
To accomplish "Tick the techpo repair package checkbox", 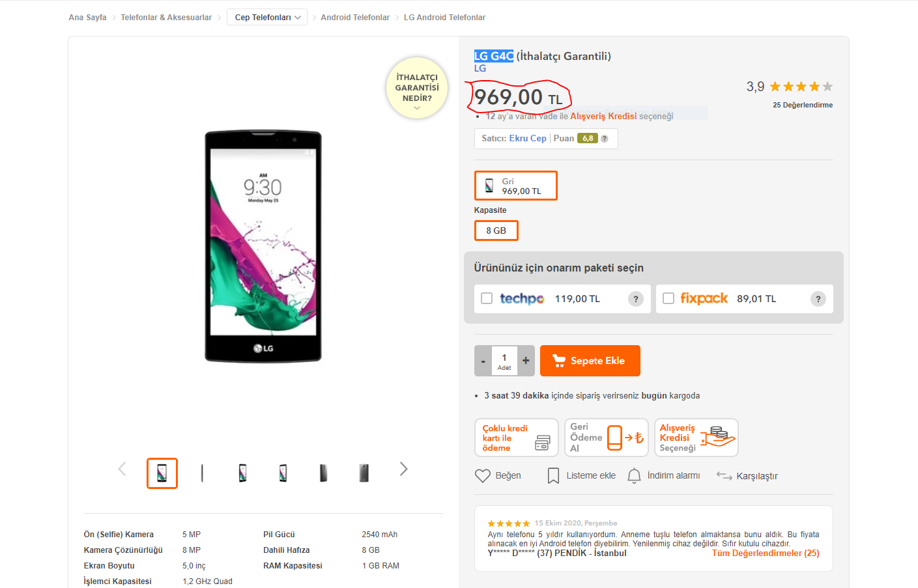I will 487,298.
